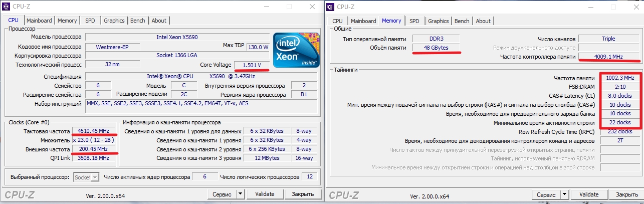The height and width of the screenshot is (204, 644).
Task: Open Bench tab in right CPU-Z window
Action: click(x=462, y=21)
